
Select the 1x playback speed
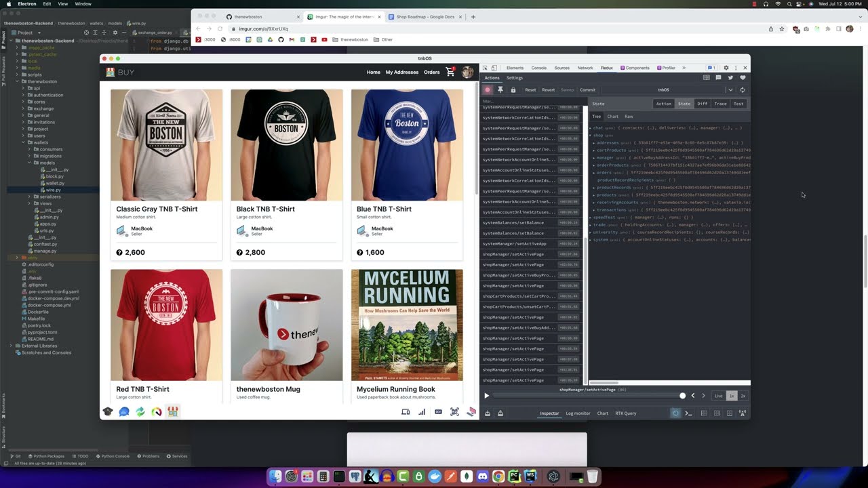click(x=732, y=396)
